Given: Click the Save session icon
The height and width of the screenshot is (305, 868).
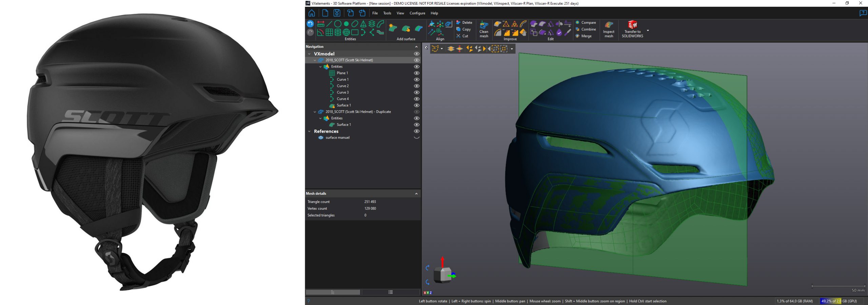Looking at the screenshot, I should [x=337, y=13].
